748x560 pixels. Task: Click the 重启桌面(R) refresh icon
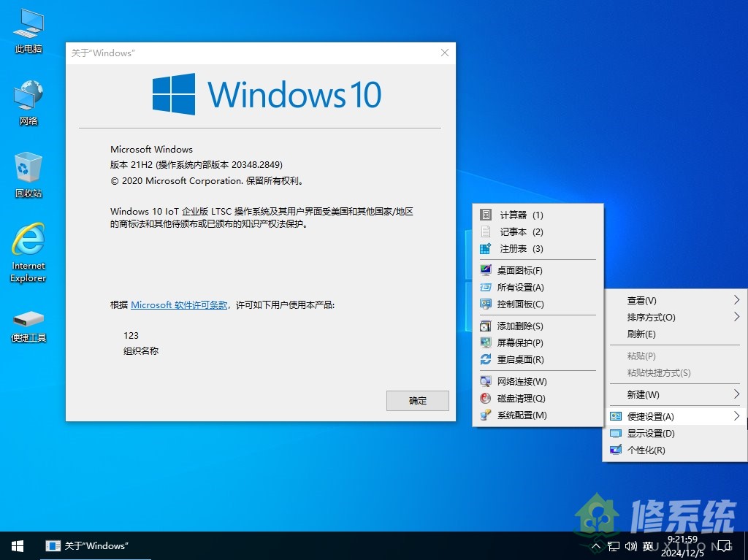point(485,359)
